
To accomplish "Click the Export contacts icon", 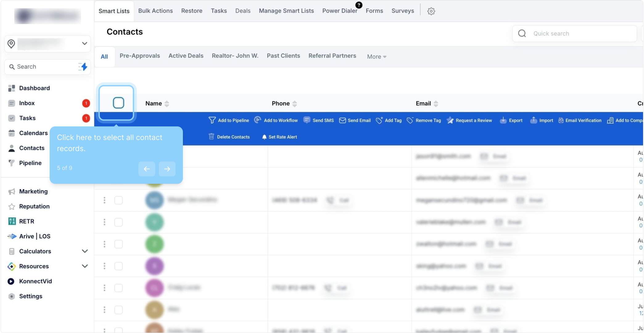I will coord(503,120).
